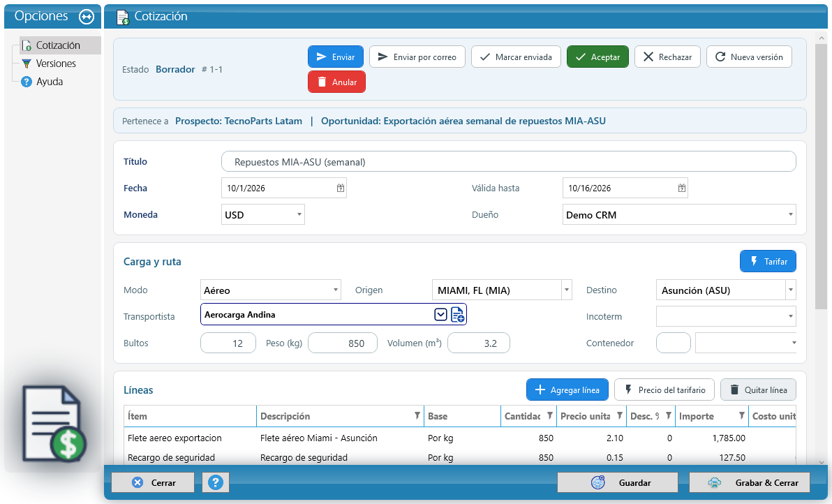832x504 pixels.
Task: Open the Transportista lookup chevron icon
Action: pos(440,315)
